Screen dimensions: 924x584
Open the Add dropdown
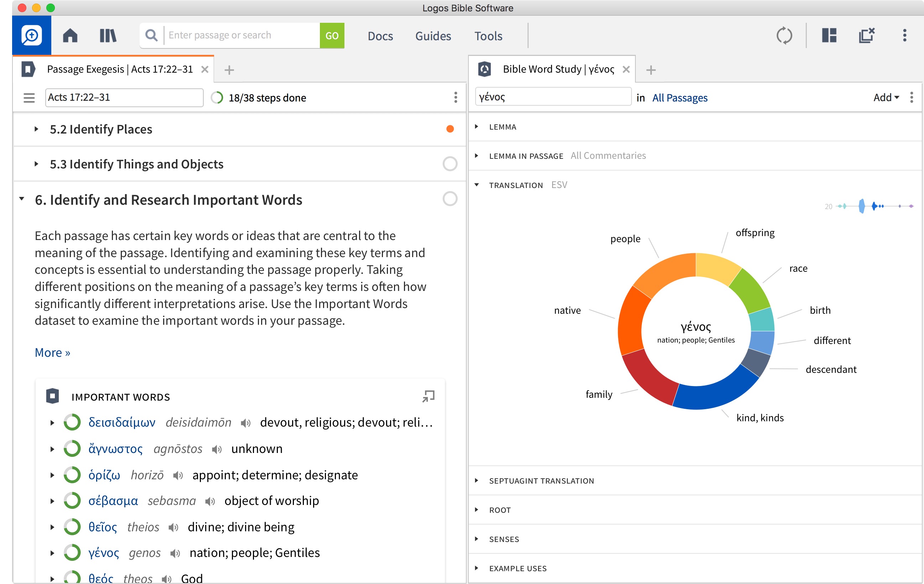click(886, 98)
